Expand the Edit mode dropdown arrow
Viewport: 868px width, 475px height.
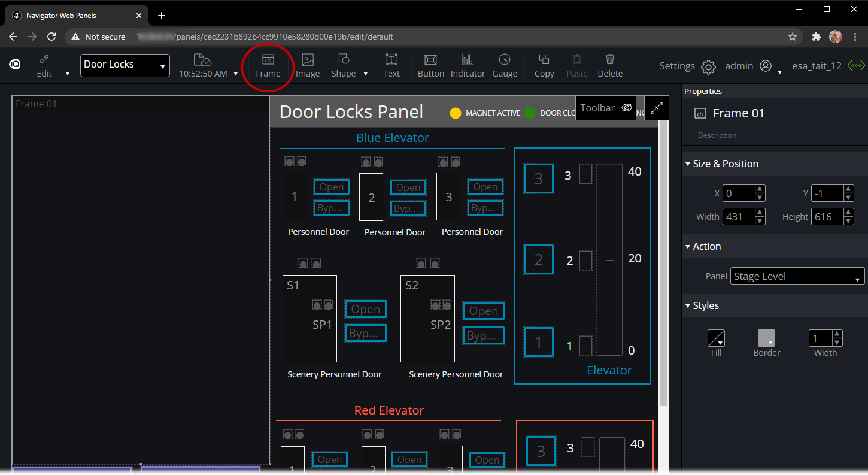pos(67,74)
